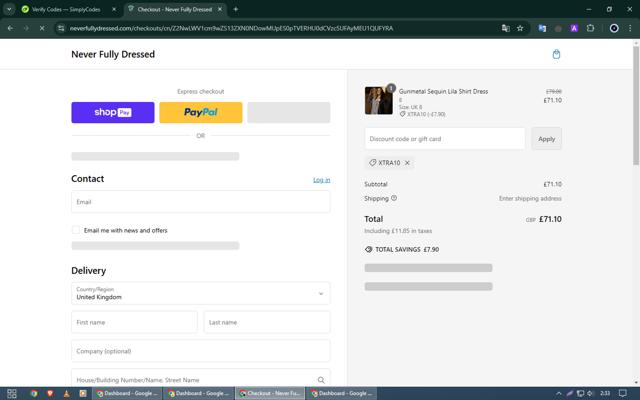The height and width of the screenshot is (400, 640).
Task: Open the translate page icon in address bar
Action: click(505, 28)
